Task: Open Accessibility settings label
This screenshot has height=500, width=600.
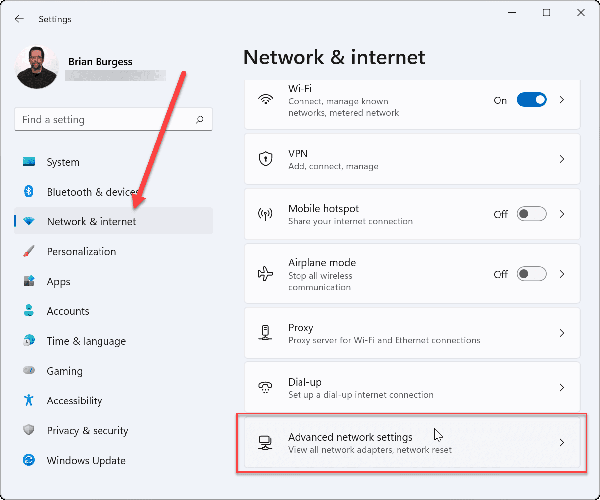Action: [x=74, y=401]
